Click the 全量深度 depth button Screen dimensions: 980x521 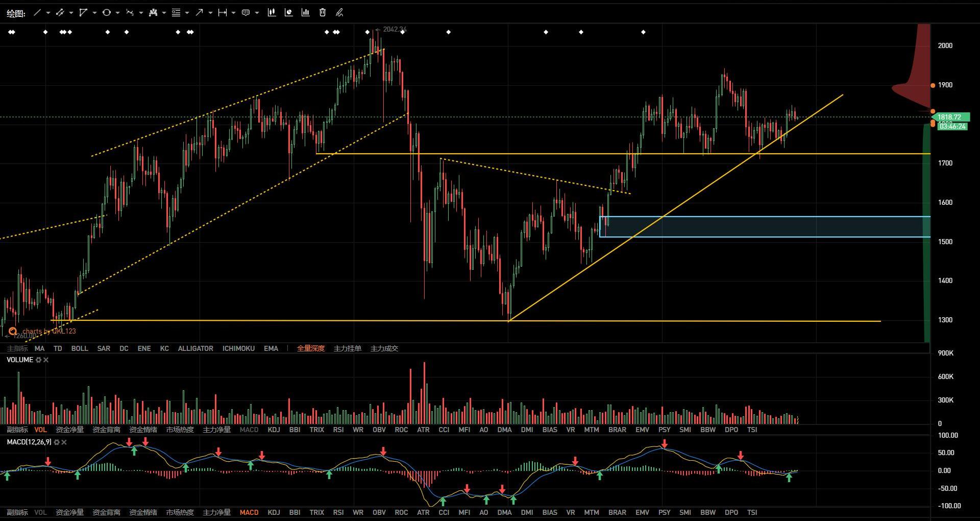tap(311, 348)
